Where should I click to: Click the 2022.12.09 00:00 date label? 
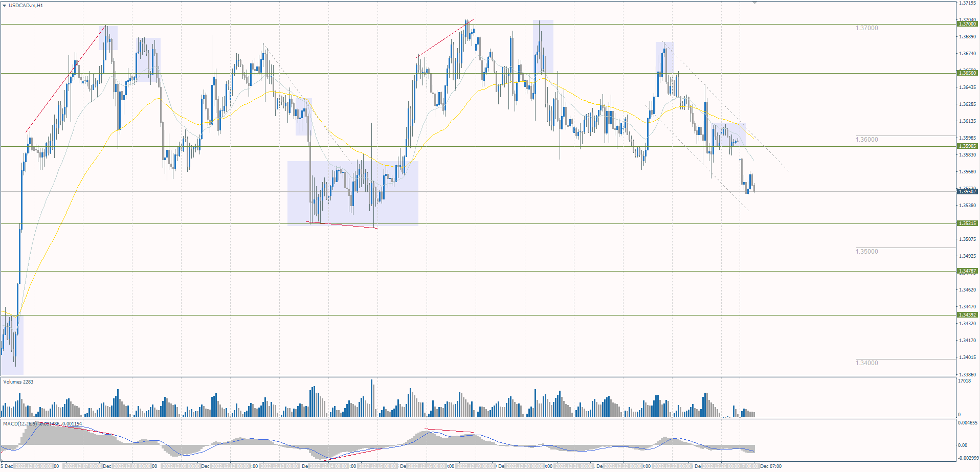point(181,466)
